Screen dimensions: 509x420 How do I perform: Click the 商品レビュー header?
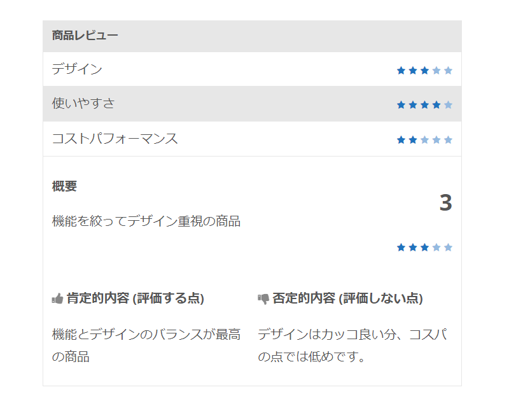[x=85, y=36]
